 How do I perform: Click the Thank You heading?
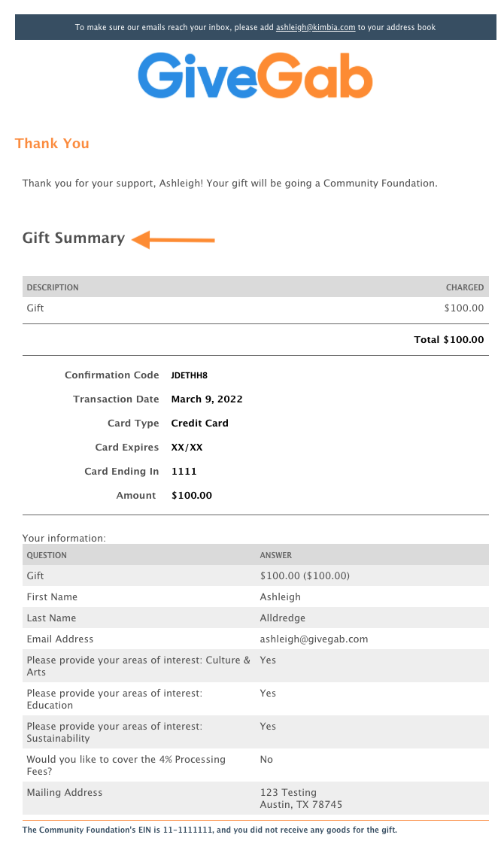tap(52, 143)
